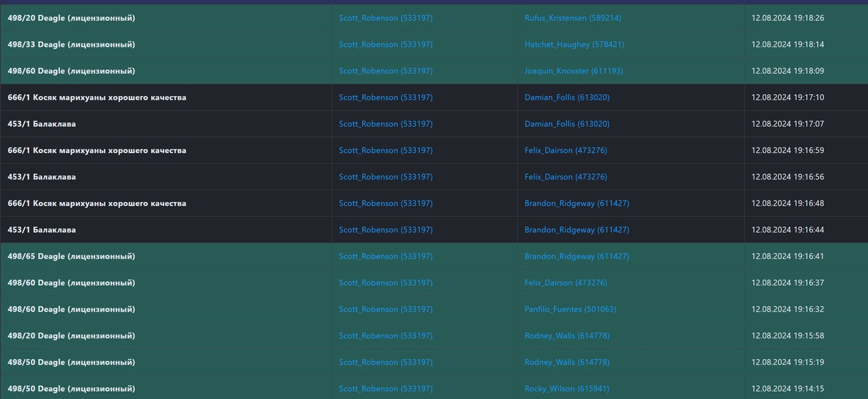Open Scott_Robenson link in 498/33 Deagle row
The image size is (868, 399).
(x=385, y=45)
